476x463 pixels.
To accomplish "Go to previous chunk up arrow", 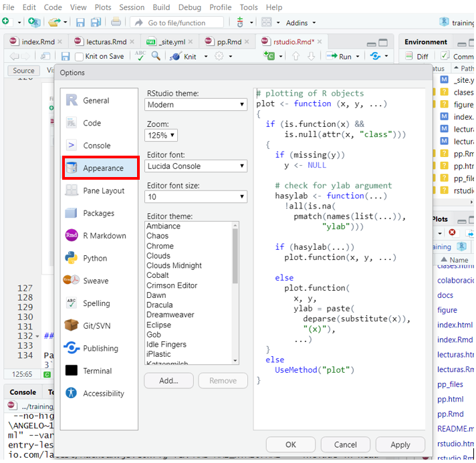I will click(x=295, y=56).
